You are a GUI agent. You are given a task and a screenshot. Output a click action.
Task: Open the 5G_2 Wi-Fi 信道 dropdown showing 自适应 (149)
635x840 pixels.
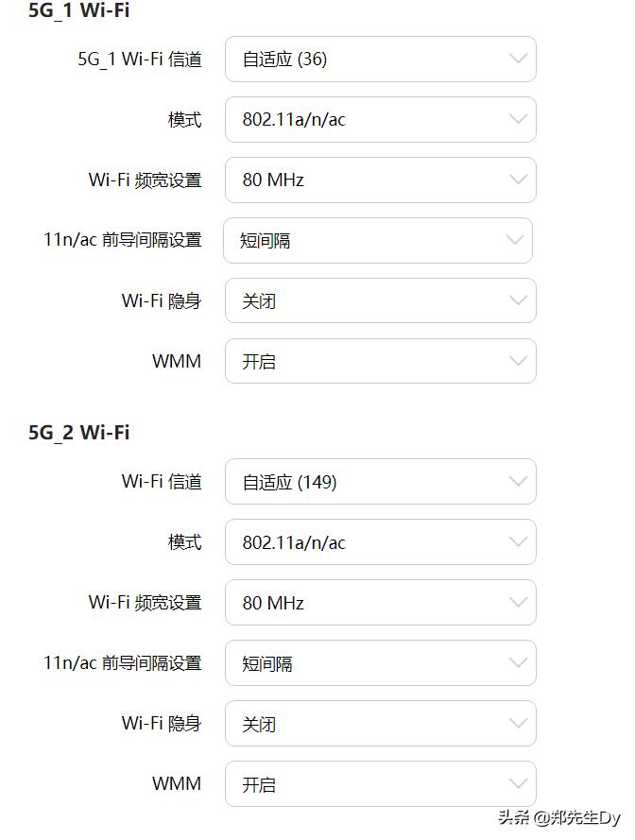(380, 482)
